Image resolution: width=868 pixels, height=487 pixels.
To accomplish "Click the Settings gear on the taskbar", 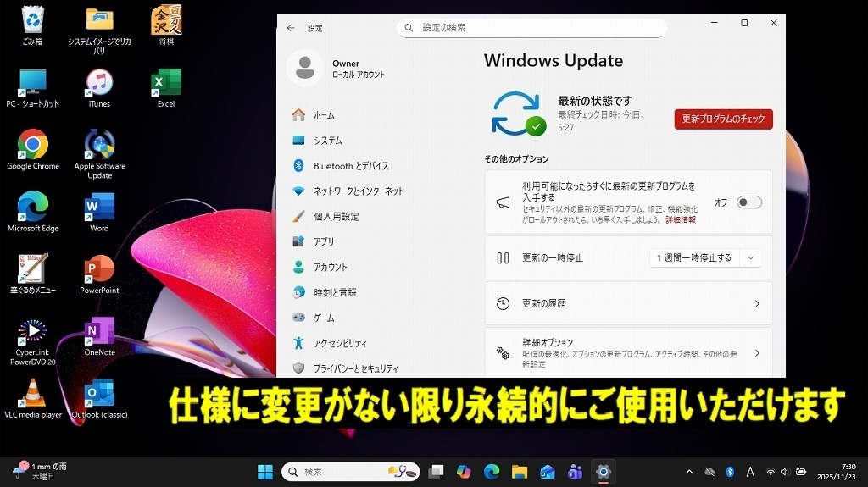I will tap(604, 472).
